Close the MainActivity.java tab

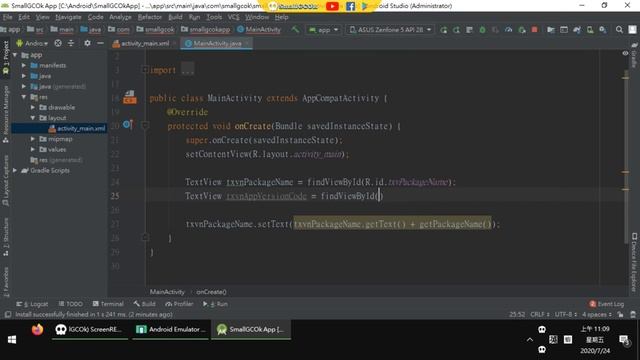click(247, 43)
